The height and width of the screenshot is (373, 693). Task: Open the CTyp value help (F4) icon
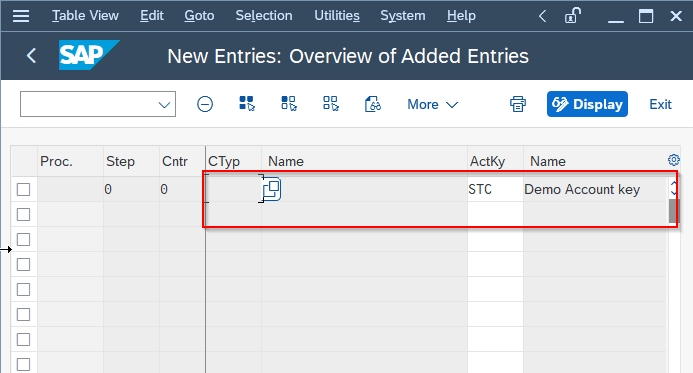[x=272, y=189]
